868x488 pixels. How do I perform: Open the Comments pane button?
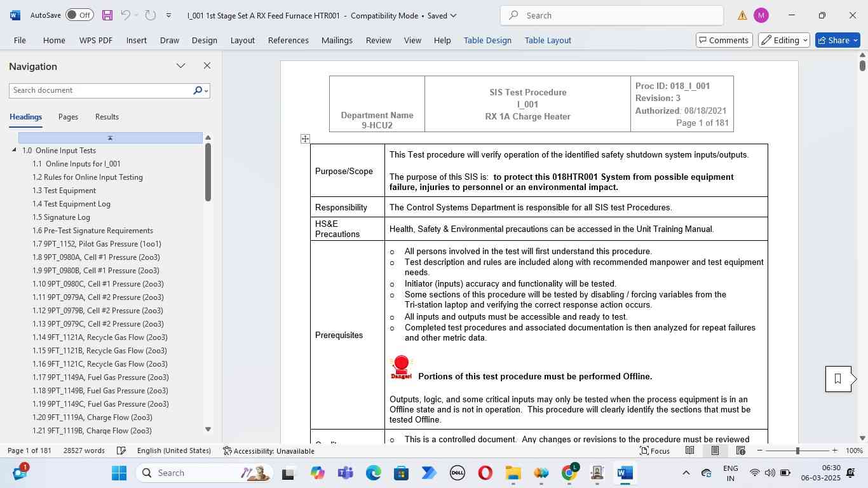tap(724, 40)
